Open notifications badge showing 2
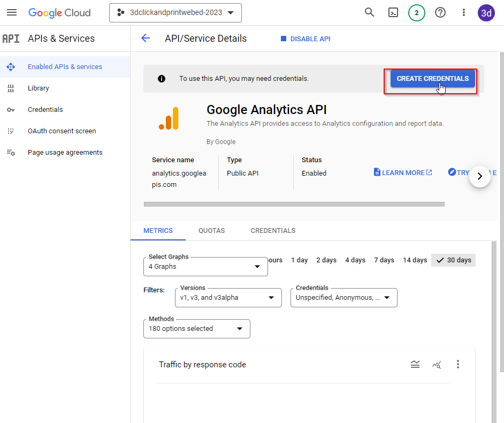Screen dimensions: 504x423 click(x=416, y=12)
